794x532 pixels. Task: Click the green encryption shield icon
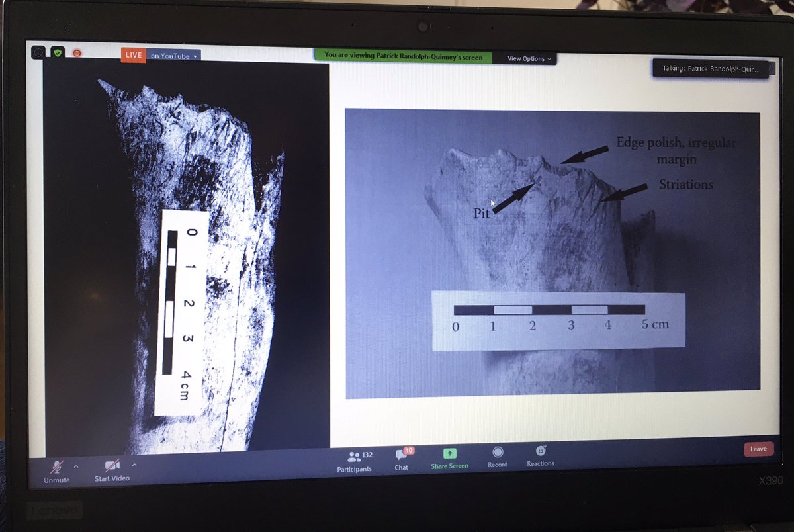click(57, 52)
